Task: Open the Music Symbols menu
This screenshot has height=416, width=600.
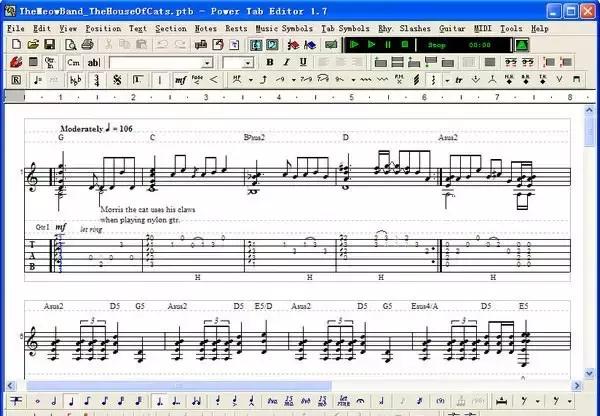Action: [283, 29]
